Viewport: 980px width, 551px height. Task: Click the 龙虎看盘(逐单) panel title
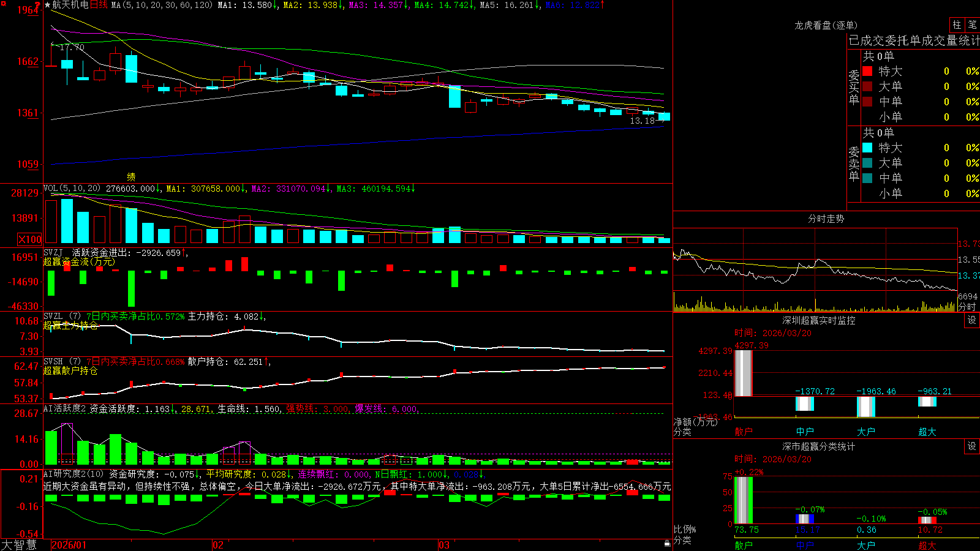click(x=826, y=25)
